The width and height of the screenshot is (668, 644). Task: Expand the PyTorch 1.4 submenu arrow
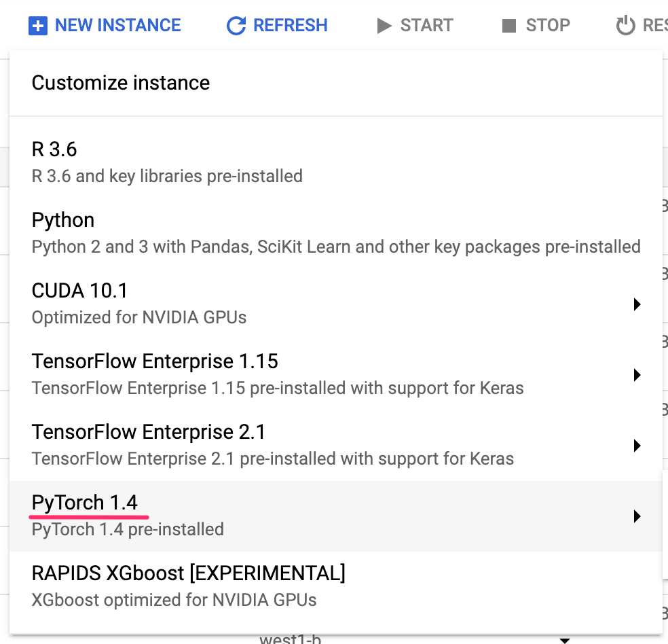click(x=637, y=516)
